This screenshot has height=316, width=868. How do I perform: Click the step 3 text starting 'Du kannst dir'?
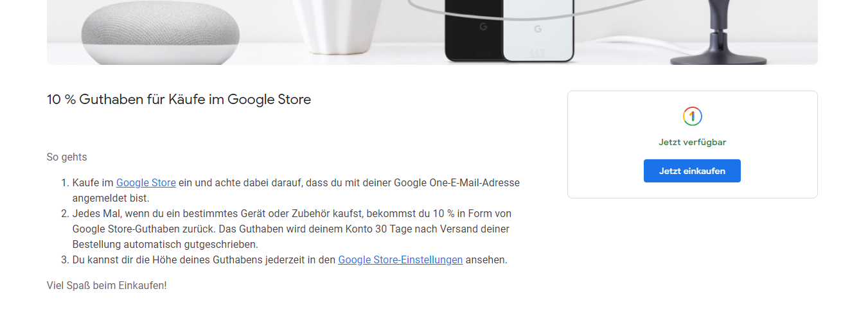click(x=290, y=259)
